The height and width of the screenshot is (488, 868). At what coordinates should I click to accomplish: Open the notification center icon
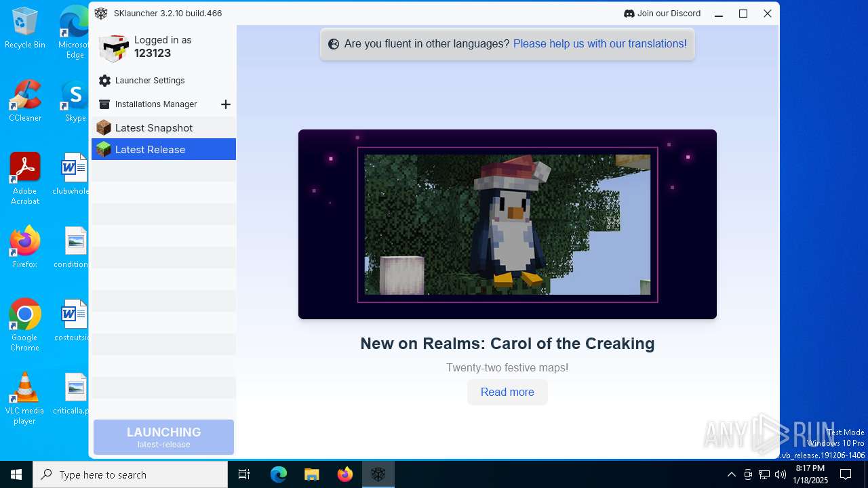(x=846, y=474)
